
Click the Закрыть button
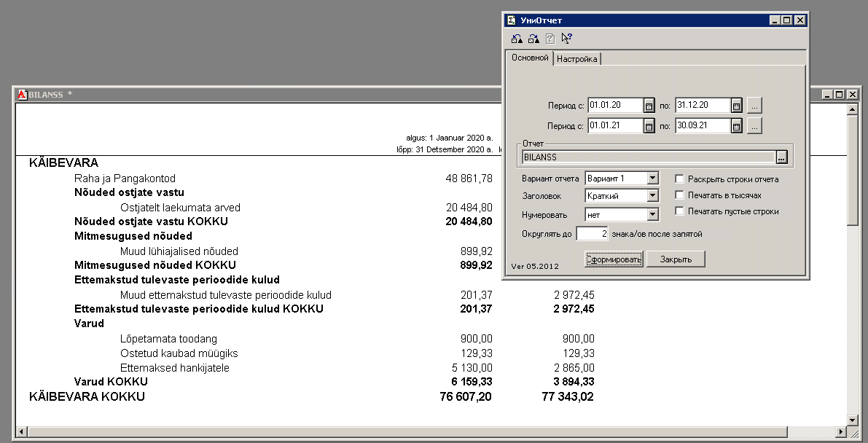click(676, 259)
